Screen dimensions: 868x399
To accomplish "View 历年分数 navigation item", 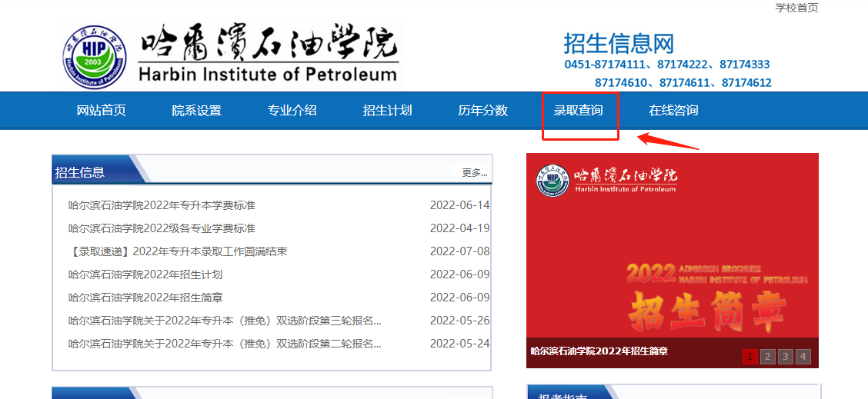I will click(482, 110).
